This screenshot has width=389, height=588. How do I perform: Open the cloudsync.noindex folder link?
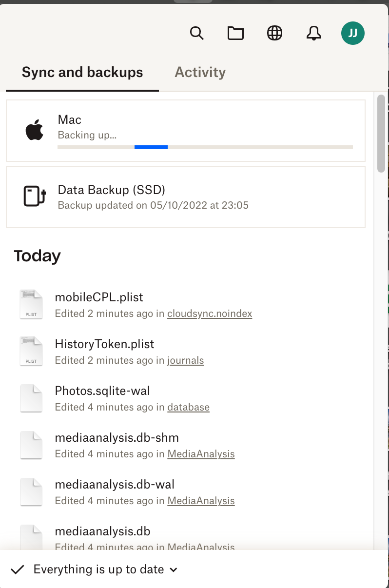point(209,314)
